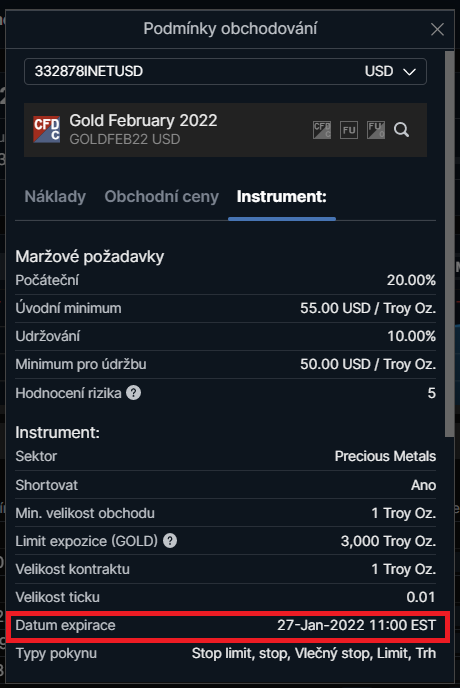Click the Gold February 2022 title
The height and width of the screenshot is (688, 460).
(143, 120)
